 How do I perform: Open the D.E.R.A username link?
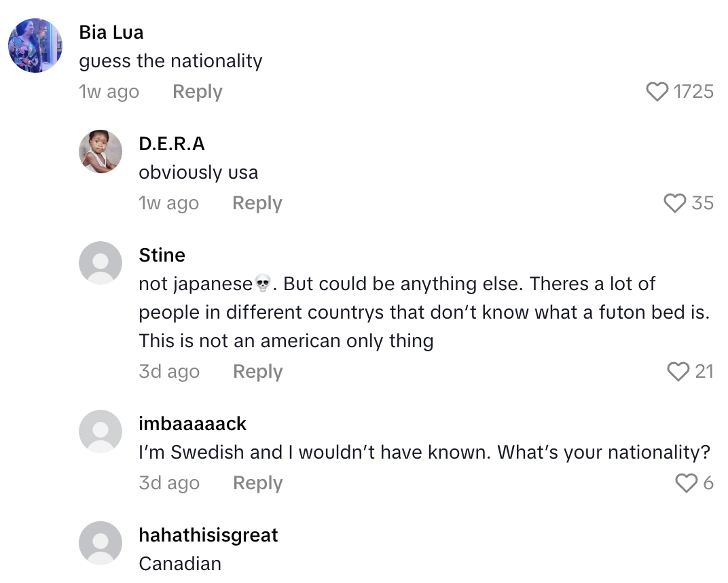(171, 144)
